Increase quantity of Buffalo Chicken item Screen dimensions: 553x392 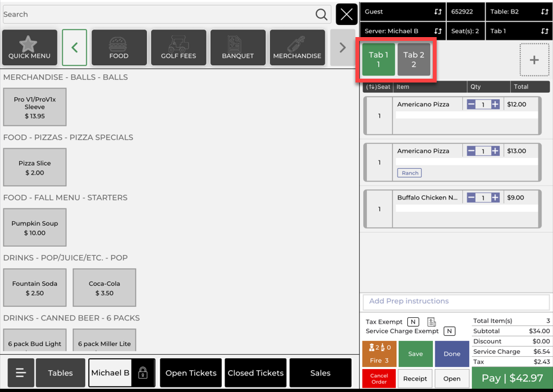point(495,198)
